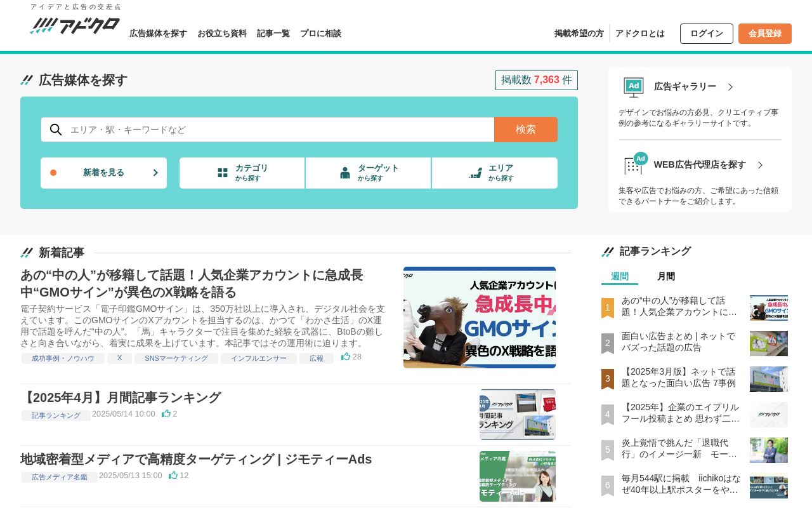The image size is (812, 508).
Task: Click the エリア map icon
Action: tap(476, 173)
